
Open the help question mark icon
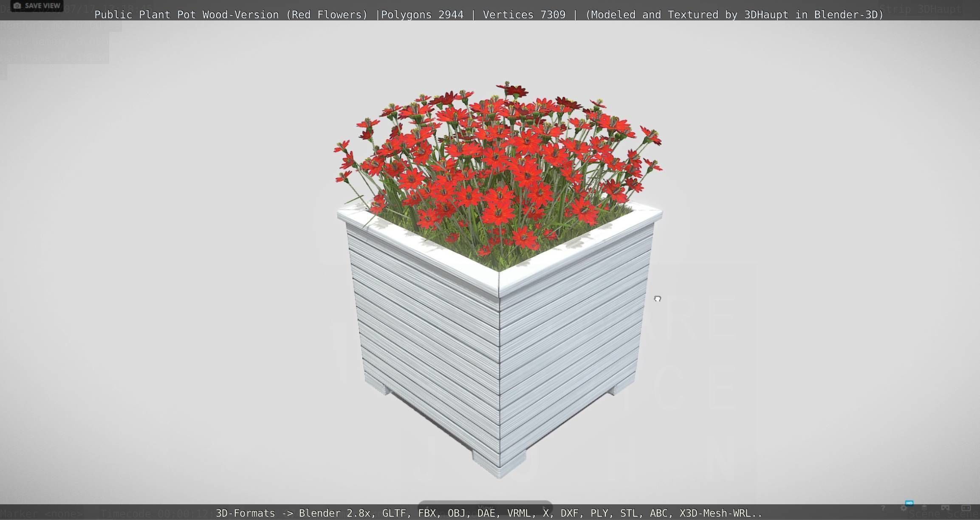(883, 508)
